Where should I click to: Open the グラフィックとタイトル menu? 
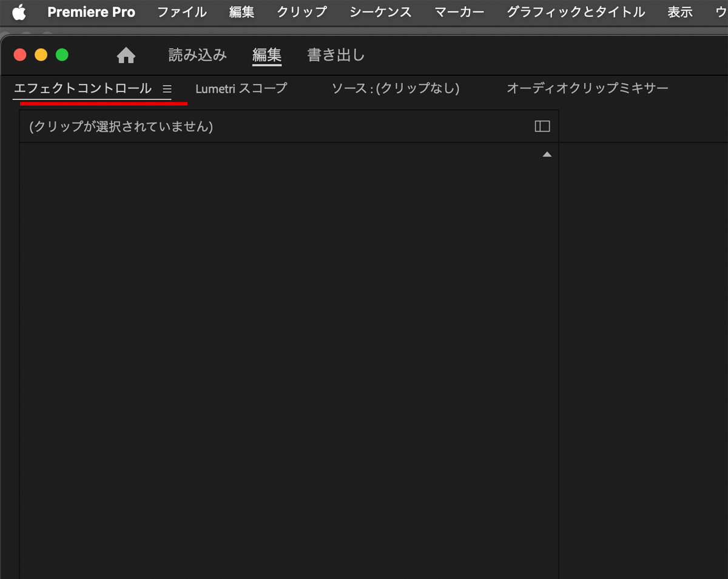[x=575, y=12]
